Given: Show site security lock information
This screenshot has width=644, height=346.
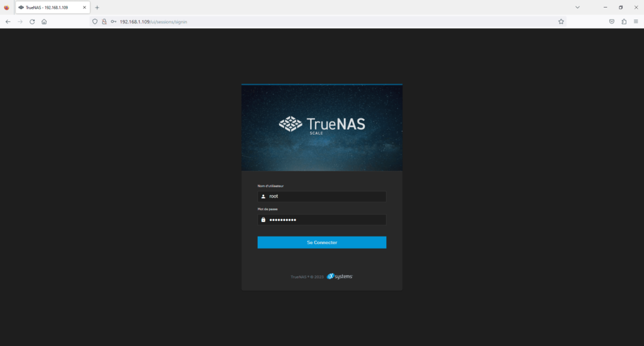Looking at the screenshot, I should coord(104,22).
